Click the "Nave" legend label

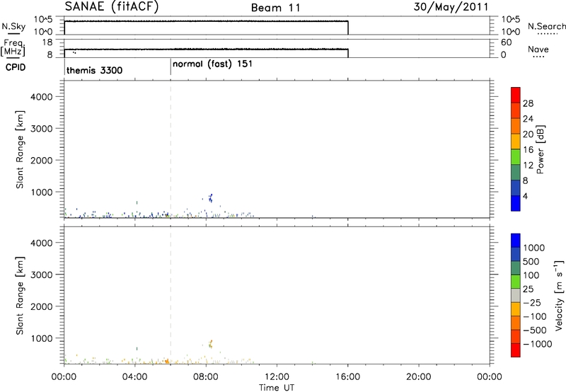538,49
